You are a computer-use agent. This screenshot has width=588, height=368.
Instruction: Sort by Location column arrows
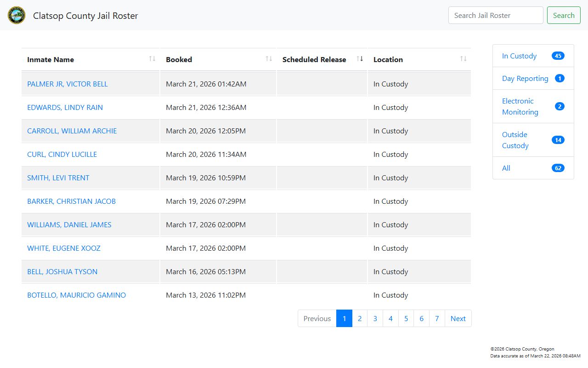pyautogui.click(x=463, y=59)
